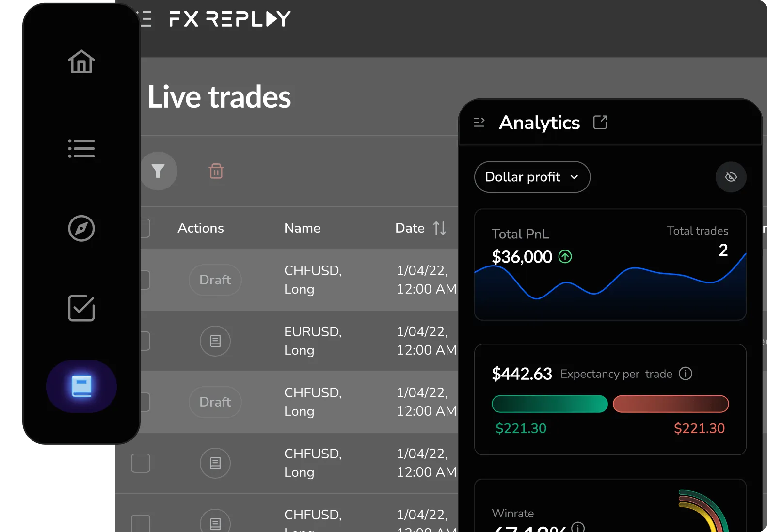Screen dimensions: 767x532
Task: Open the trades list icon in the sidebar
Action: 81,149
